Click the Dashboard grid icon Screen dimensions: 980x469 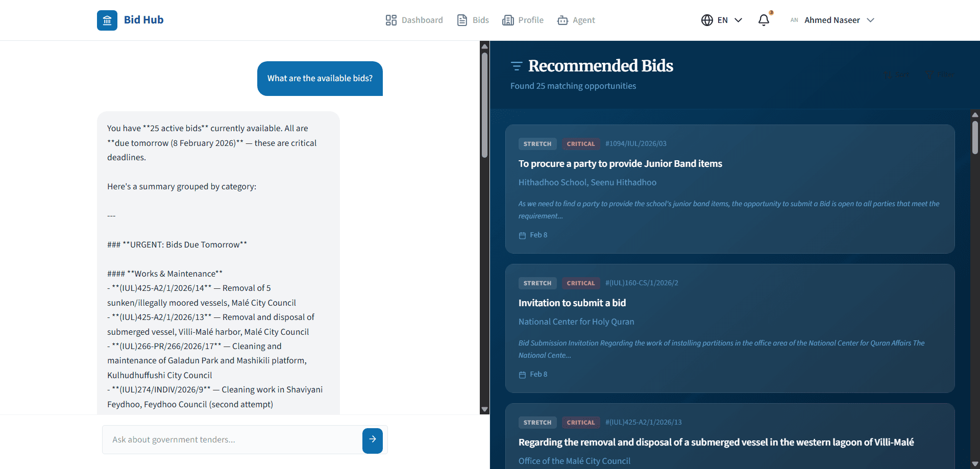(391, 20)
